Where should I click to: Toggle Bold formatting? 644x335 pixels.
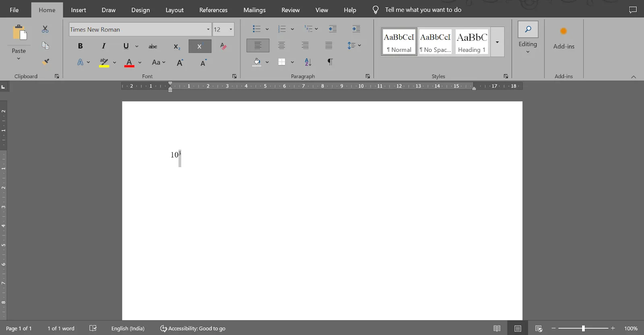80,46
